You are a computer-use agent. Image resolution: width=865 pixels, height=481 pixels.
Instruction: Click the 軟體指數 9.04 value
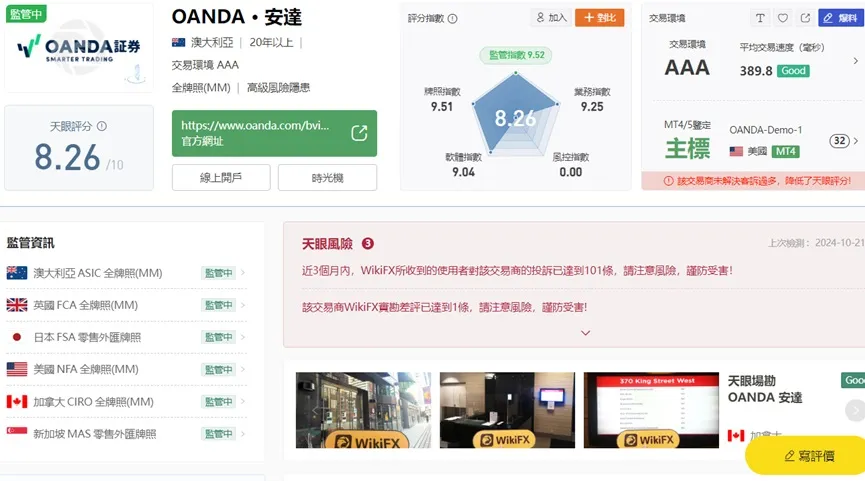point(463,172)
